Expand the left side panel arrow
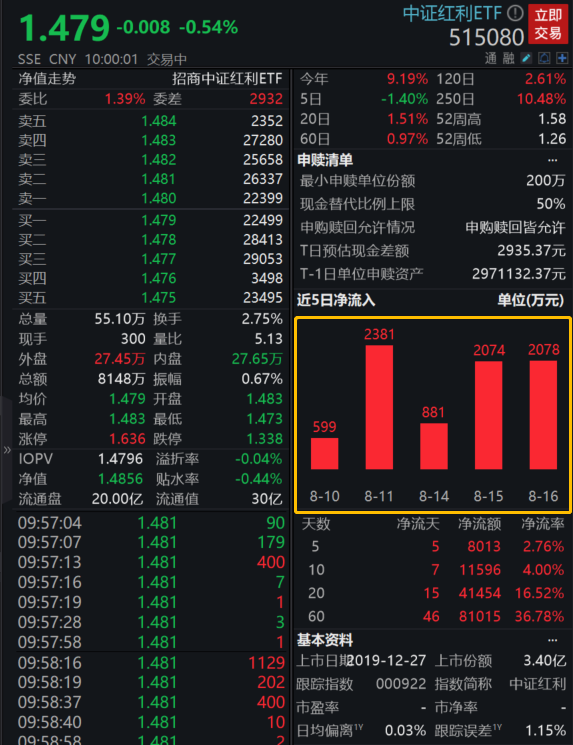 (x=6, y=449)
